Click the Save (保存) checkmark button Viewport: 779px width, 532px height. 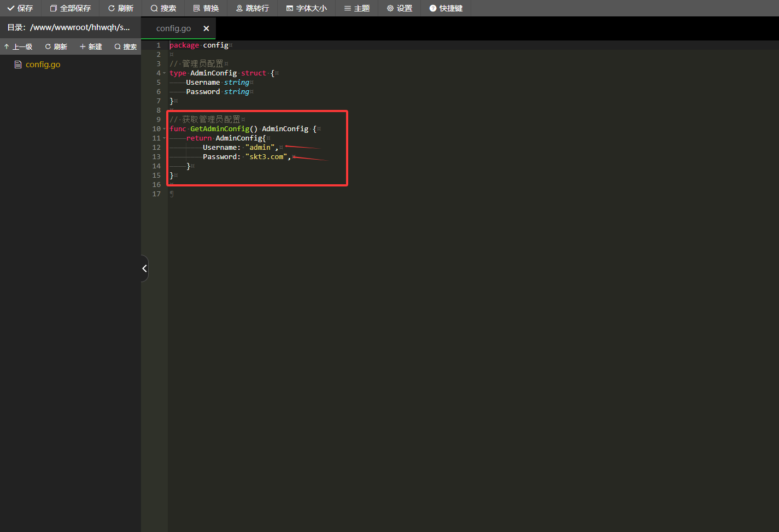[x=20, y=8]
